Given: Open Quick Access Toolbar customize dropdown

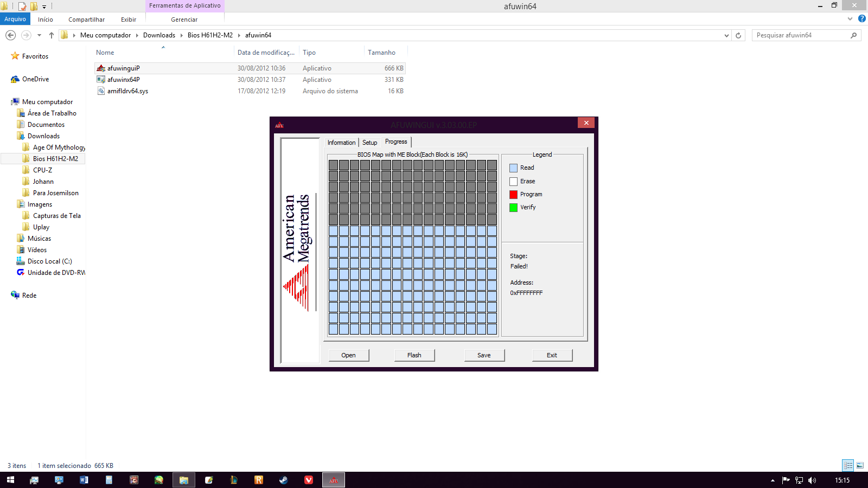Looking at the screenshot, I should (x=44, y=7).
